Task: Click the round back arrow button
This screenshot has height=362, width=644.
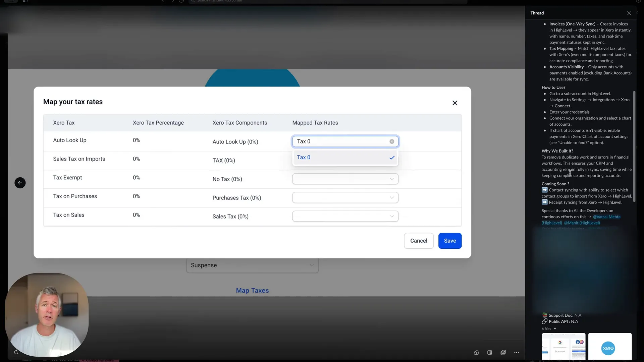Action: tap(20, 183)
